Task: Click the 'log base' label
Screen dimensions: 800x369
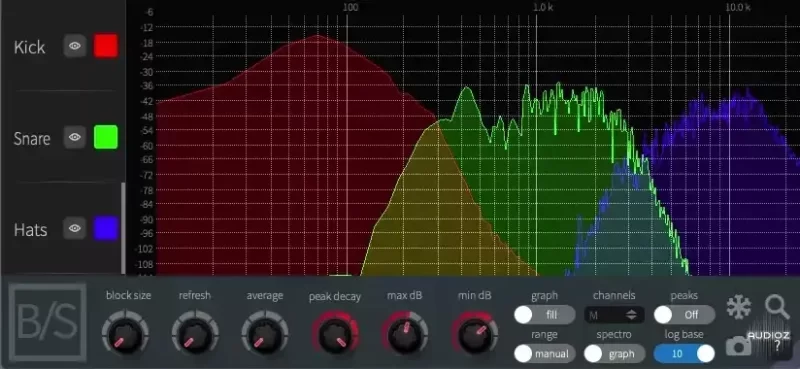Action: click(684, 334)
